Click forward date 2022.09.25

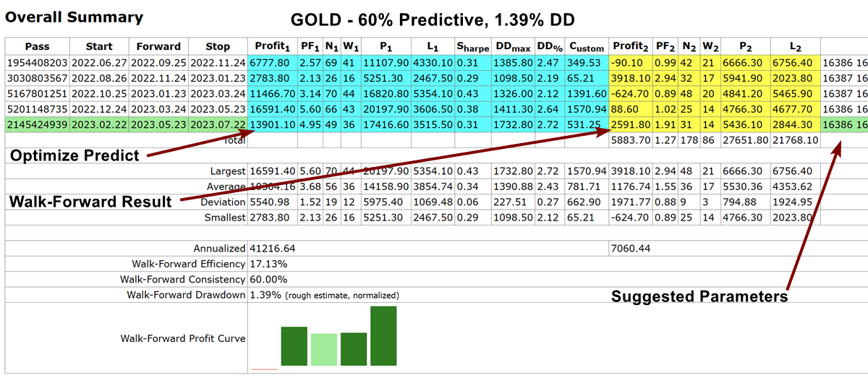(159, 64)
